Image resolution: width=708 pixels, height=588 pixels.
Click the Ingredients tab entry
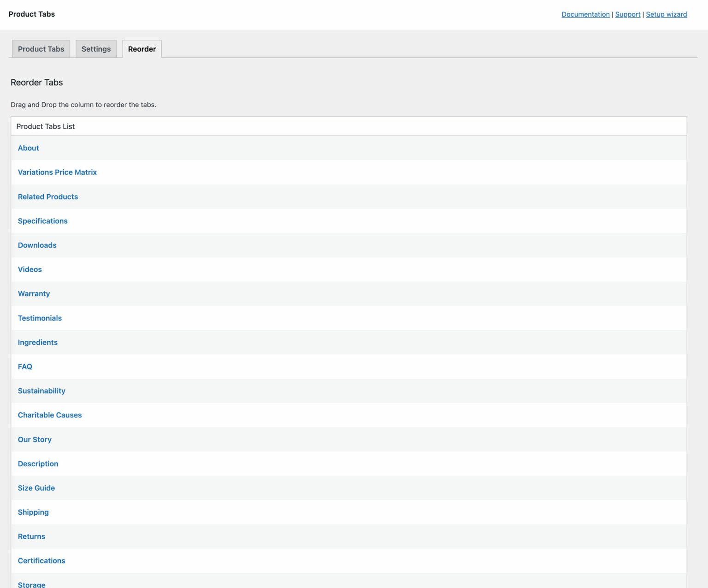(37, 342)
